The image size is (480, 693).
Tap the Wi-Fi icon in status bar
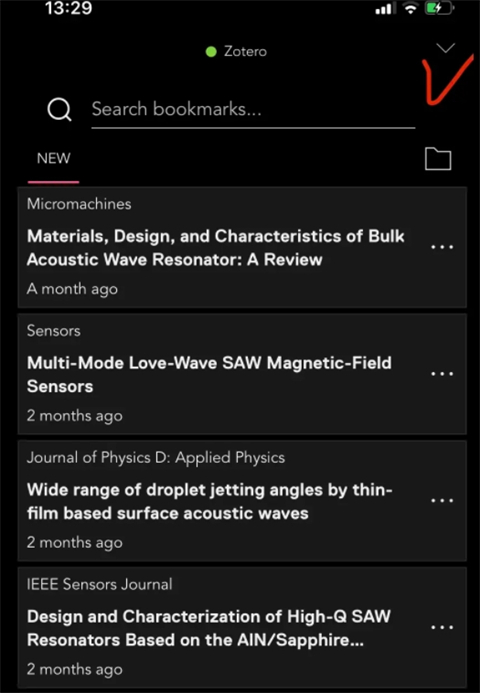(411, 8)
